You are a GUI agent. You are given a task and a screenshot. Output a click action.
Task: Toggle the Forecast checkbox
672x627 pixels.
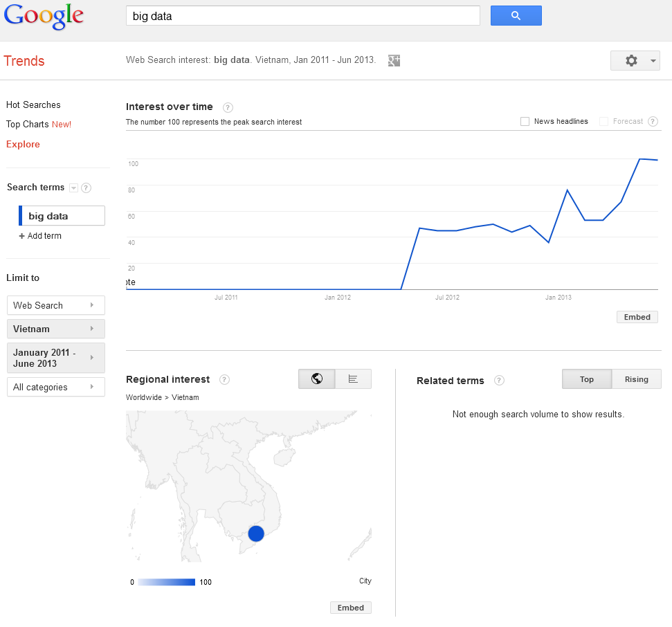603,122
